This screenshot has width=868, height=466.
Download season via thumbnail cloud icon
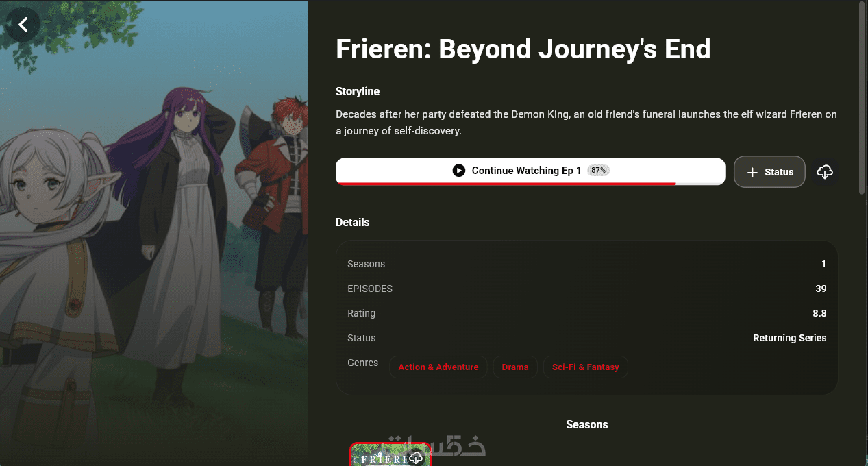[x=416, y=458]
